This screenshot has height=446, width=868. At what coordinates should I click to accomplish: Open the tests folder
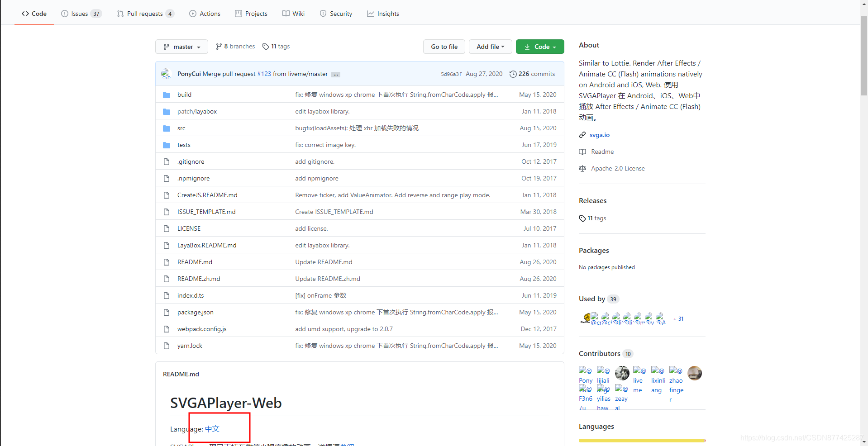(184, 145)
